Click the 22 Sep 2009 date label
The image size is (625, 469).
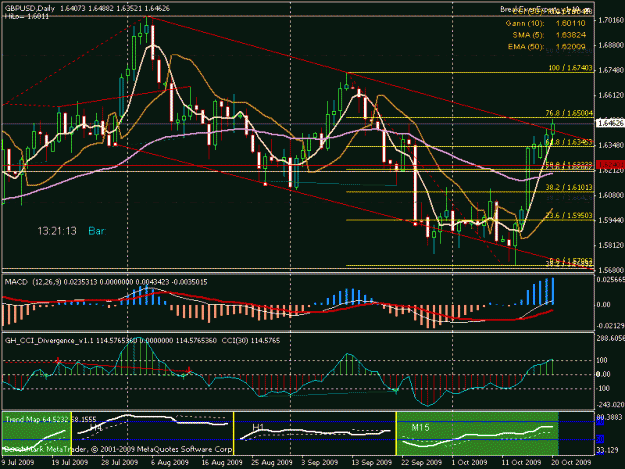click(421, 463)
